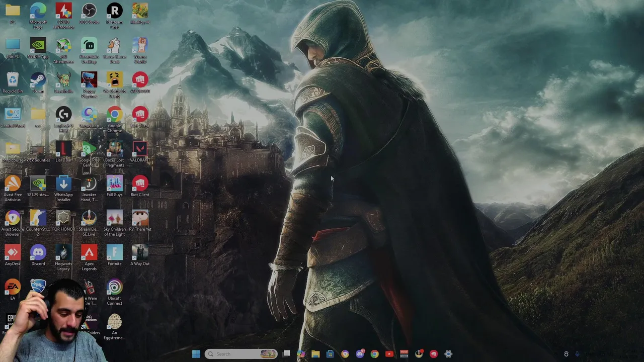Open the red YouTube taskbar icon
The width and height of the screenshot is (644, 362).
(389, 354)
